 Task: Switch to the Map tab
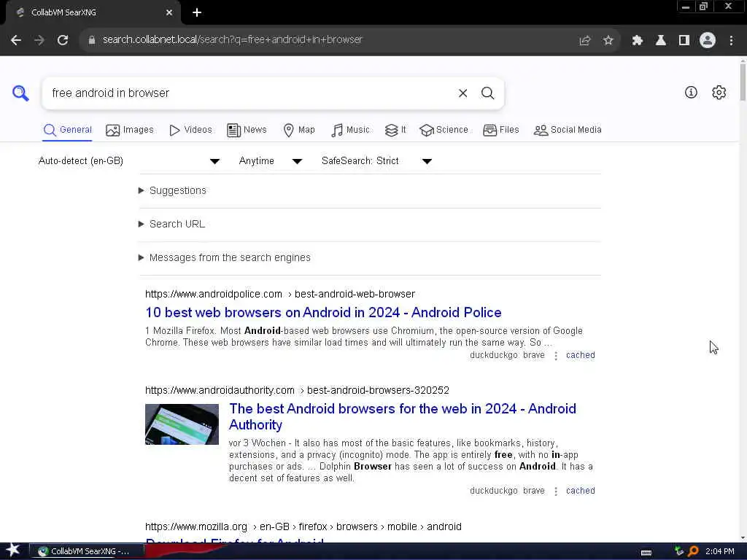coord(298,130)
